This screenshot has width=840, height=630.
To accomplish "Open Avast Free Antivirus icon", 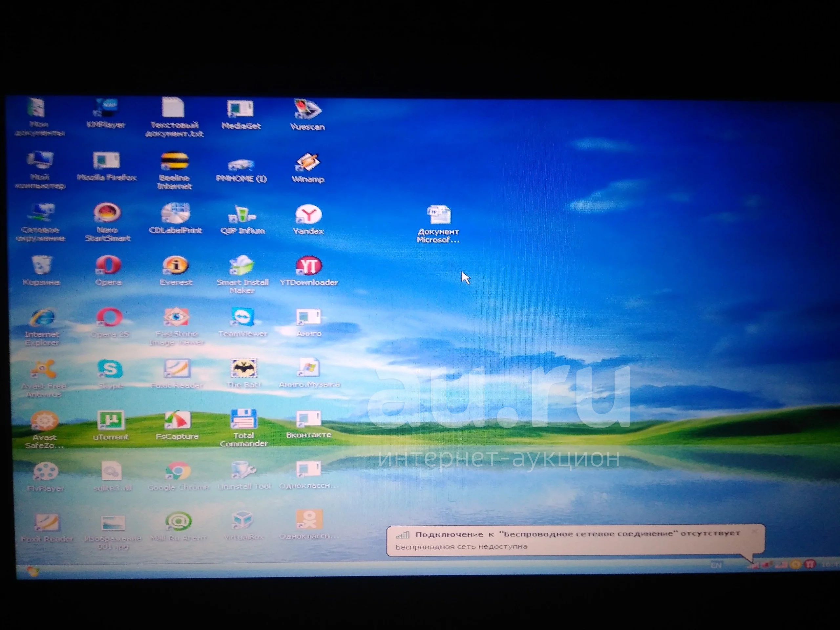I will pyautogui.click(x=44, y=378).
